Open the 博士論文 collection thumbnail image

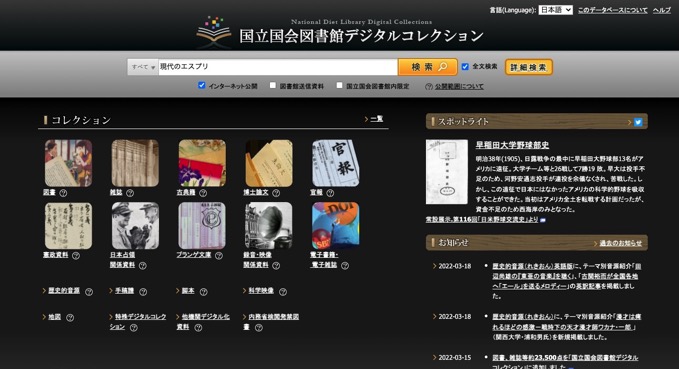[x=268, y=163]
